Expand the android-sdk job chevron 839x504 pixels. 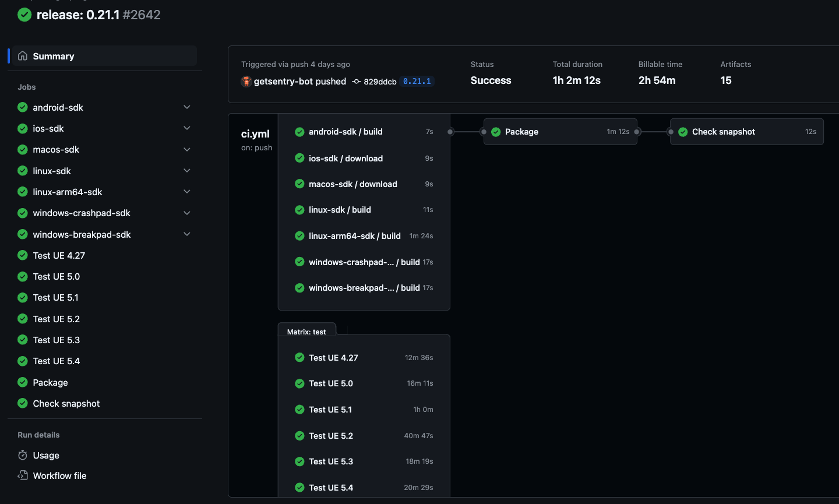click(186, 107)
